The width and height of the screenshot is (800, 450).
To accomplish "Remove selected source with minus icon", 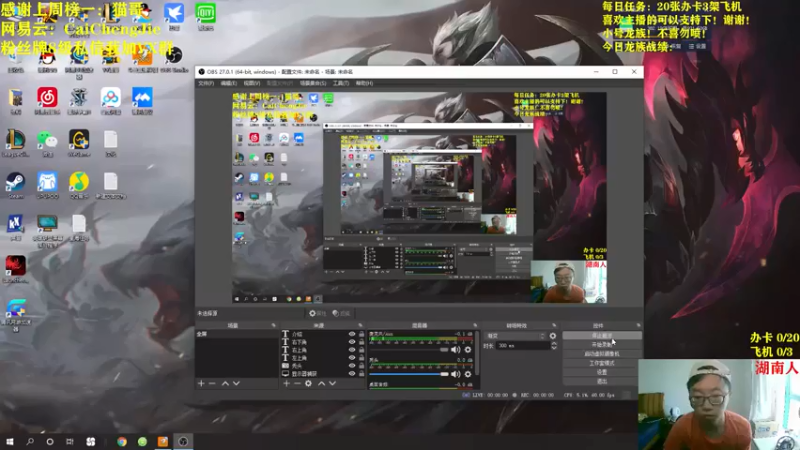I will pos(297,383).
